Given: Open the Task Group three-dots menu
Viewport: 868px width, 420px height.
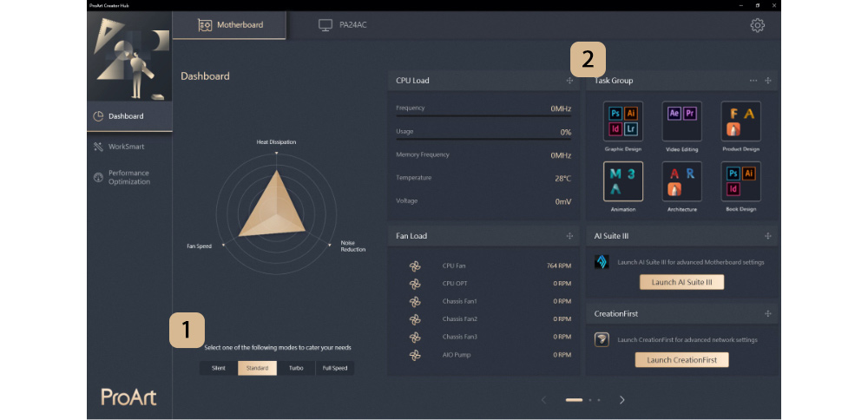Looking at the screenshot, I should pos(753,81).
